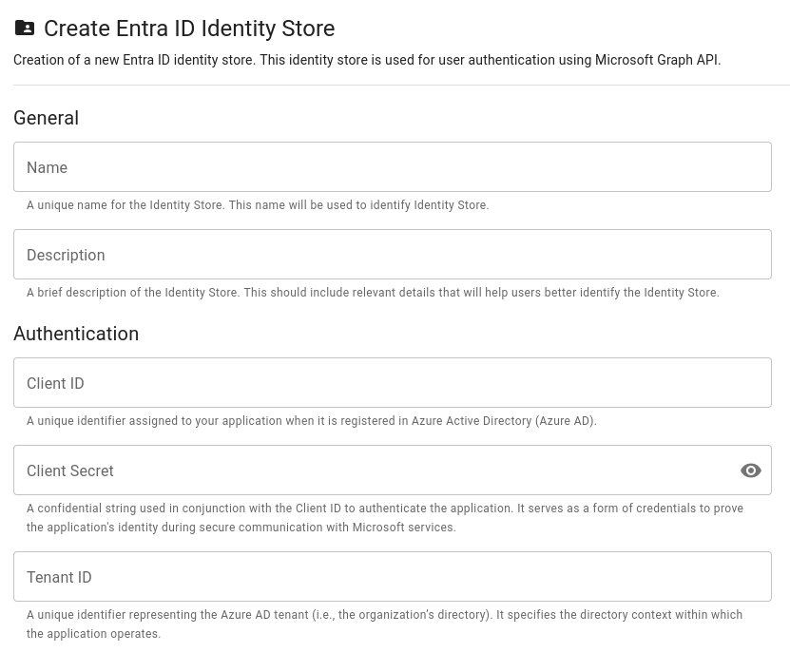The image size is (790, 672).
Task: Click the Tenant ID hint about Azure AD tenant
Action: (384, 615)
